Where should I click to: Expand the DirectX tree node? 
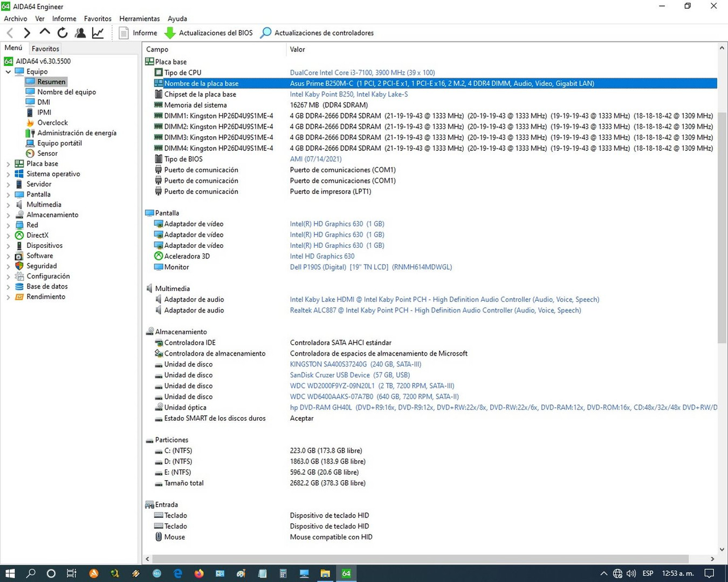8,235
